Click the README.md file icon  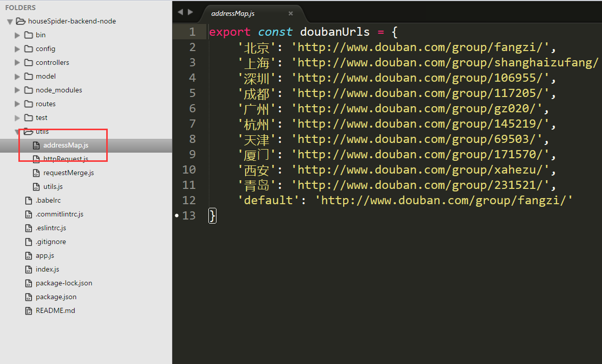click(x=29, y=311)
